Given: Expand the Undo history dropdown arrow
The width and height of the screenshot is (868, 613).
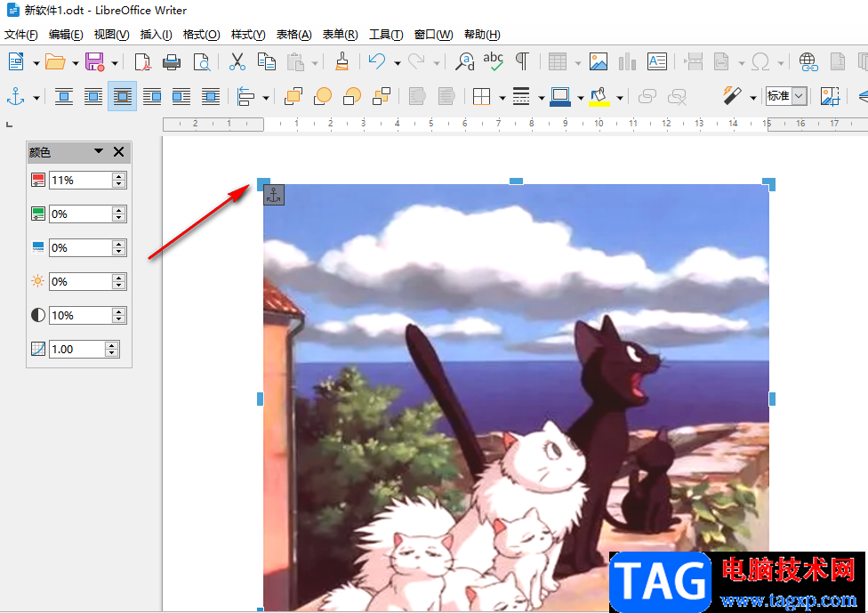Looking at the screenshot, I should [x=398, y=63].
